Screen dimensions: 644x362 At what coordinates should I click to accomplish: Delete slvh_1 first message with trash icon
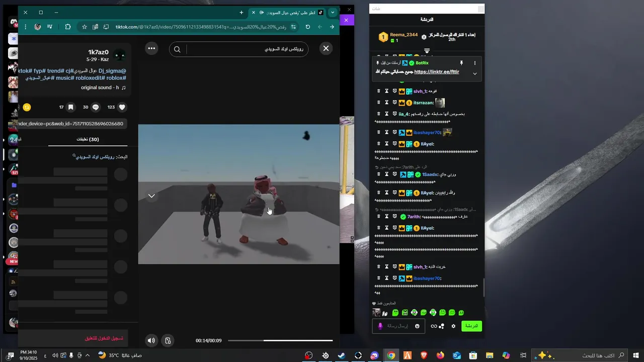(x=379, y=91)
